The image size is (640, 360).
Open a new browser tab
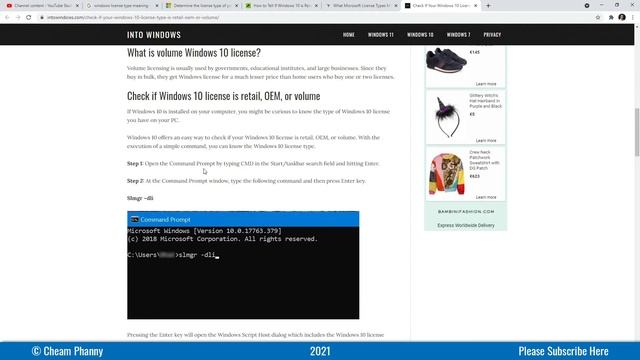pos(488,6)
